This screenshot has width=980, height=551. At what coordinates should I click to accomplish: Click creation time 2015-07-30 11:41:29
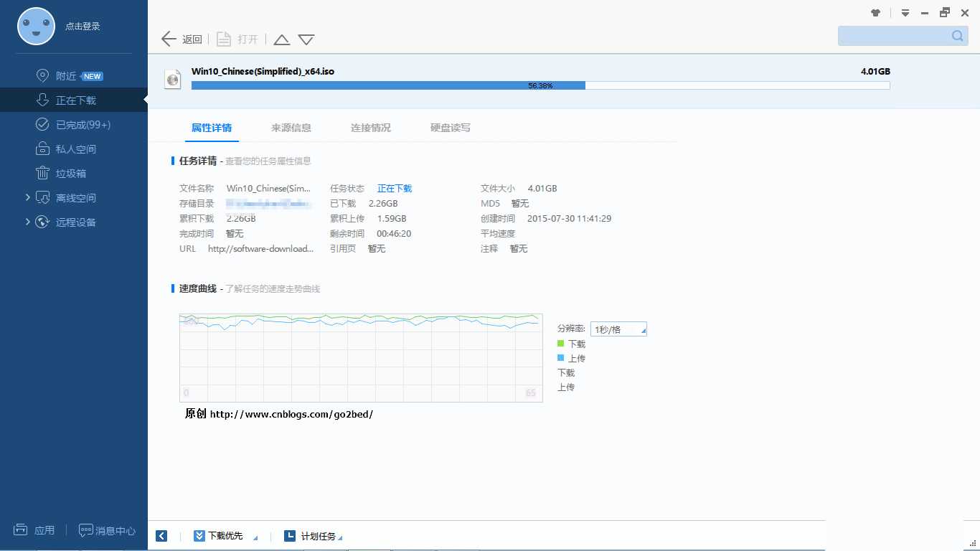click(x=569, y=219)
